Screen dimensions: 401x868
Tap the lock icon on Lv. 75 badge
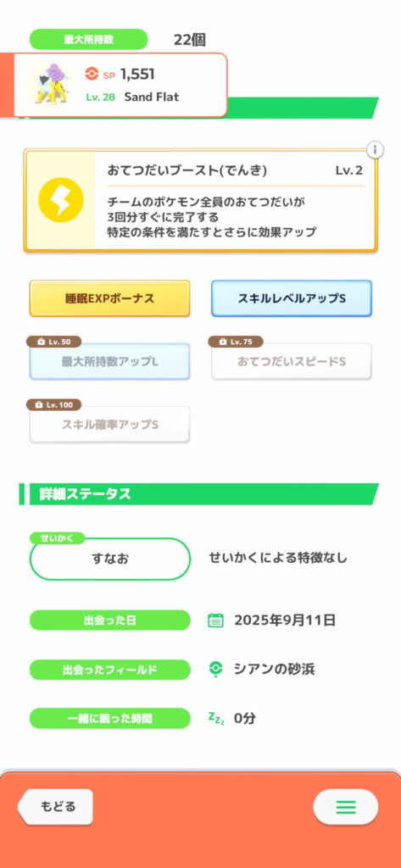(x=223, y=342)
